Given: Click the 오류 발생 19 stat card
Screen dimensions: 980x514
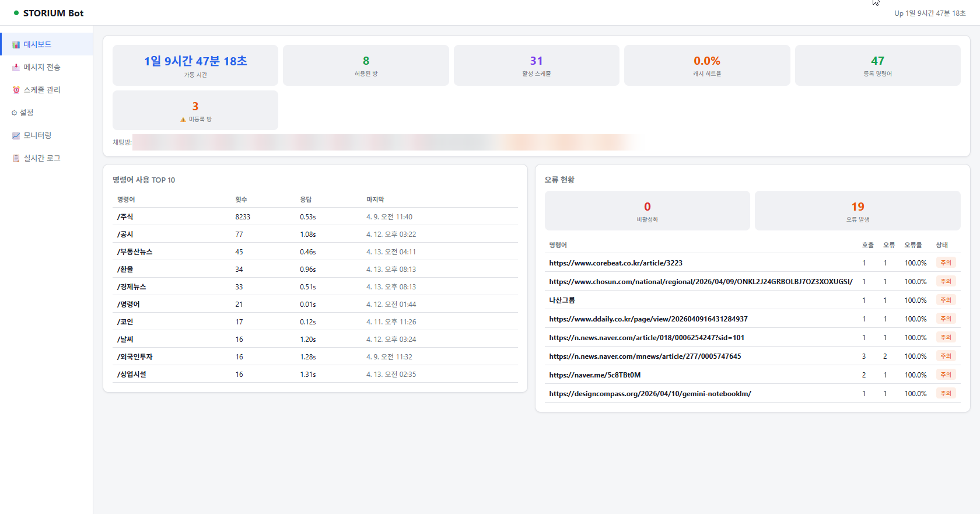Looking at the screenshot, I should pos(857,211).
